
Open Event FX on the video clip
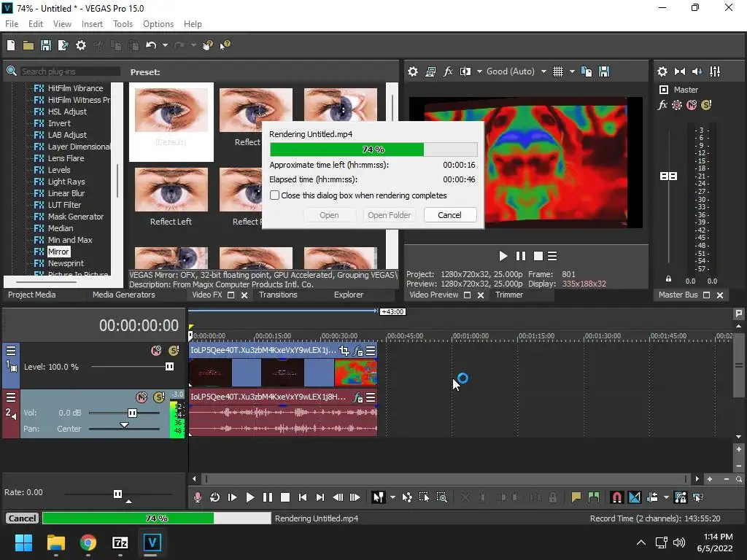tap(357, 351)
